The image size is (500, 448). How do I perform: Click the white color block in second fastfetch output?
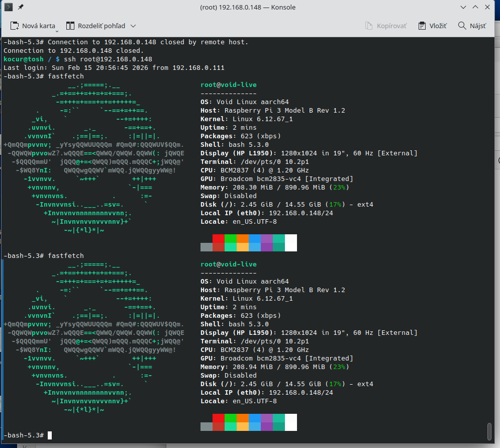click(x=291, y=422)
